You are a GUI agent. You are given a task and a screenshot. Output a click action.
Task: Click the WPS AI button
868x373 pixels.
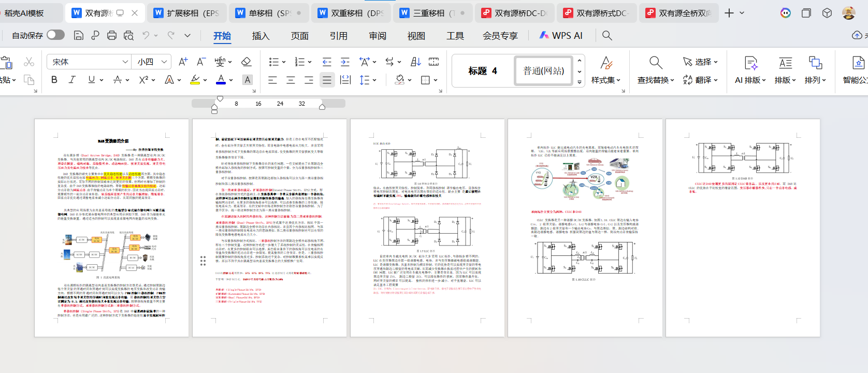pyautogui.click(x=561, y=36)
